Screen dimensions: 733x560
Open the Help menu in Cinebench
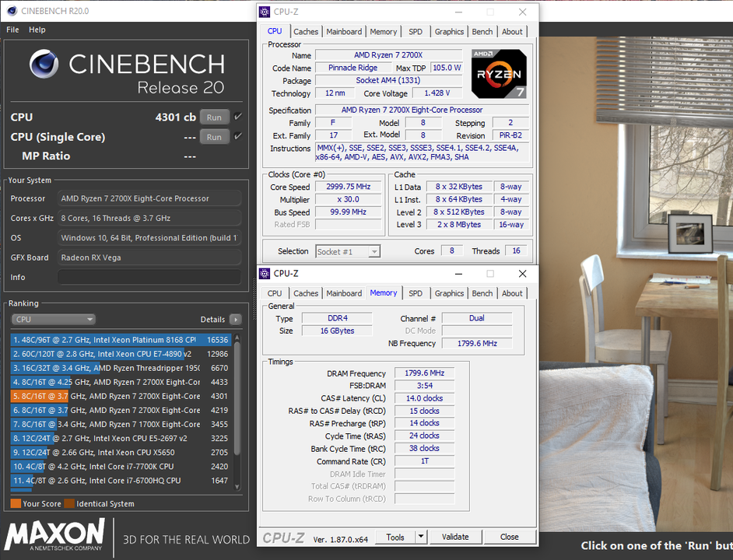(37, 30)
